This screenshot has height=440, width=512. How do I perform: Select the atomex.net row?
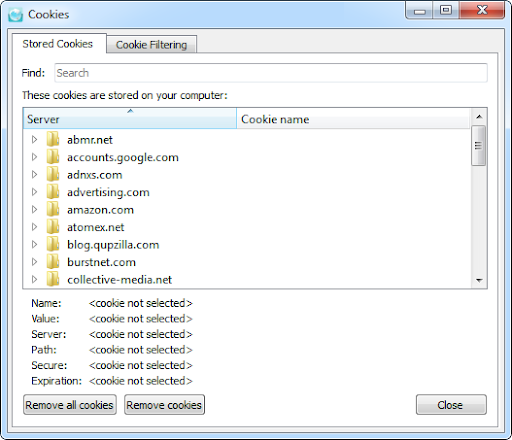tap(247, 227)
